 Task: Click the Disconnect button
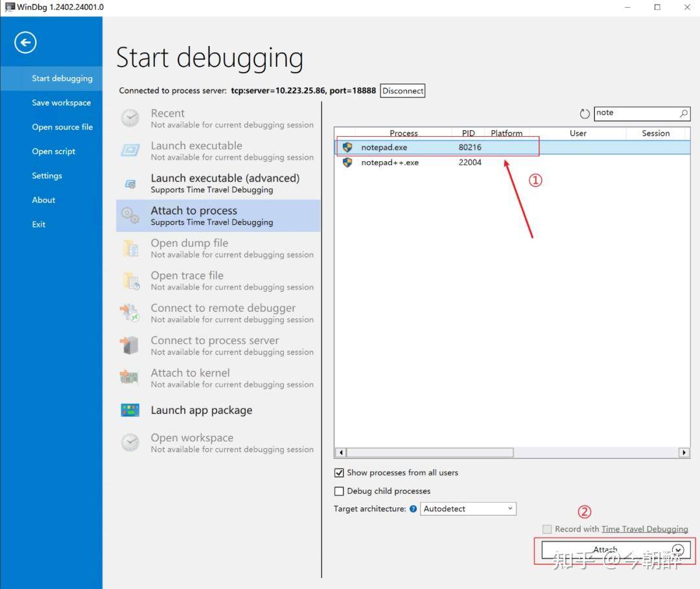402,91
